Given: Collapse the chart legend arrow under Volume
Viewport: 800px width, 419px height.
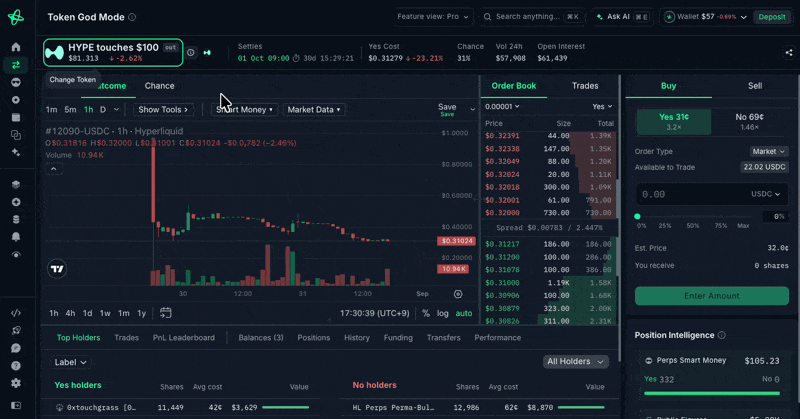Looking at the screenshot, I should (54, 169).
